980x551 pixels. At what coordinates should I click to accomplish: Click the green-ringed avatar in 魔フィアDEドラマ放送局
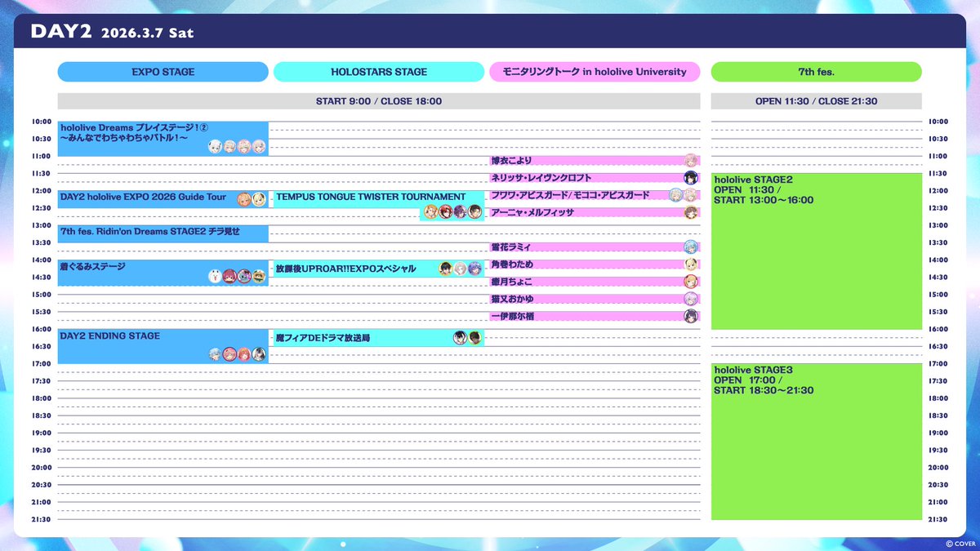click(474, 337)
